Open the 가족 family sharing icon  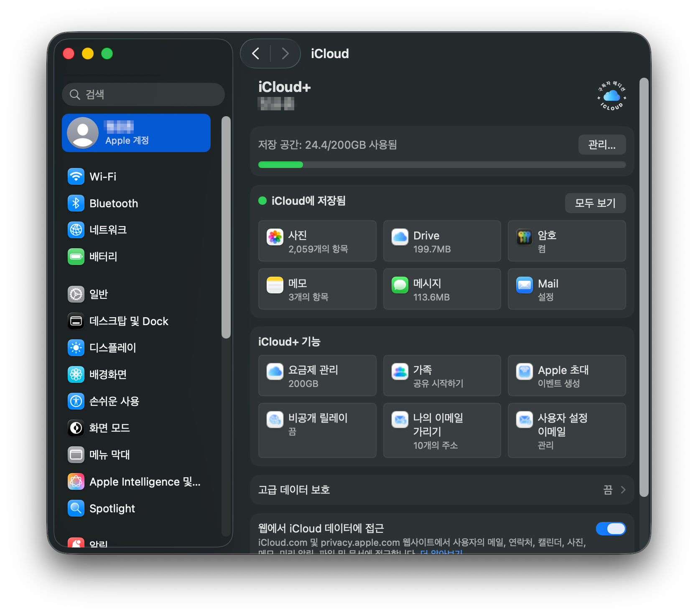[400, 372]
